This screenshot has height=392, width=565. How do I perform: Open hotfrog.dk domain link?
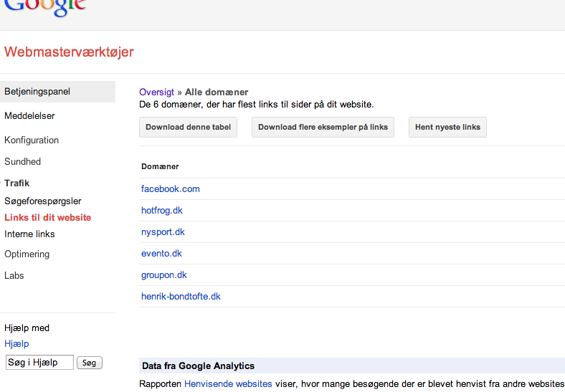[162, 211]
